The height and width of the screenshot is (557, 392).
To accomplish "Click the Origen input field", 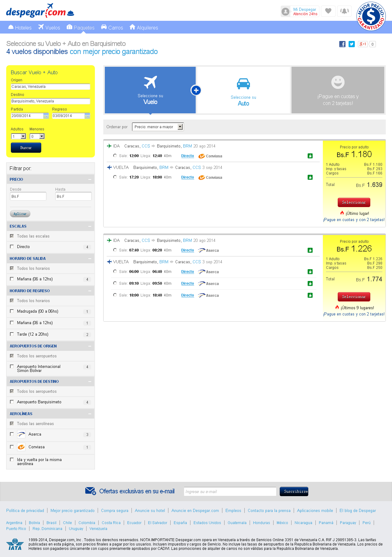I will (x=51, y=87).
